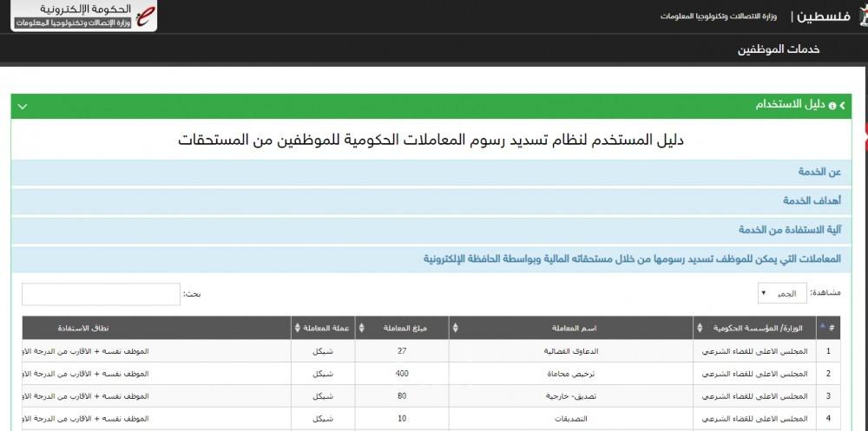Image resolution: width=868 pixels, height=431 pixels.
Task: Click the amount cell showing 10
Action: point(402,418)
